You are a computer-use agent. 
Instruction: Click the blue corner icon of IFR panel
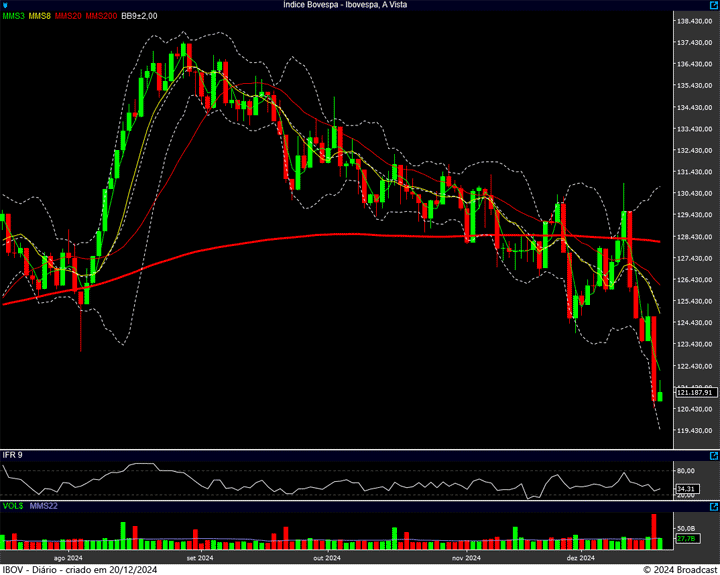coord(713,455)
